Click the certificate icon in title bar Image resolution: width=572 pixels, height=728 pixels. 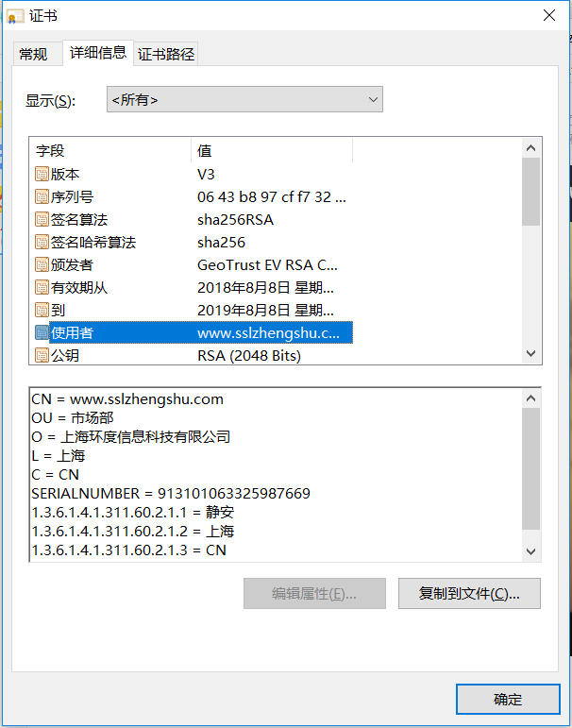coord(16,16)
